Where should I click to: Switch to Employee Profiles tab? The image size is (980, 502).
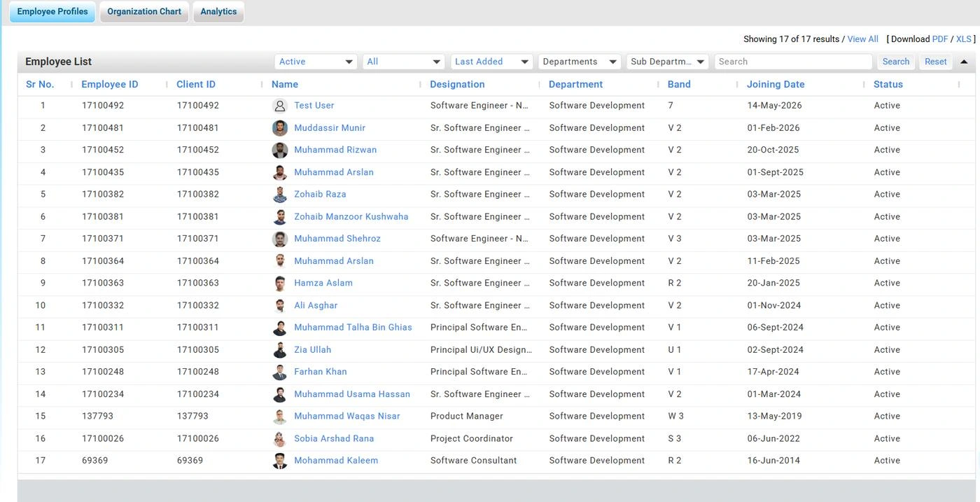(x=52, y=11)
